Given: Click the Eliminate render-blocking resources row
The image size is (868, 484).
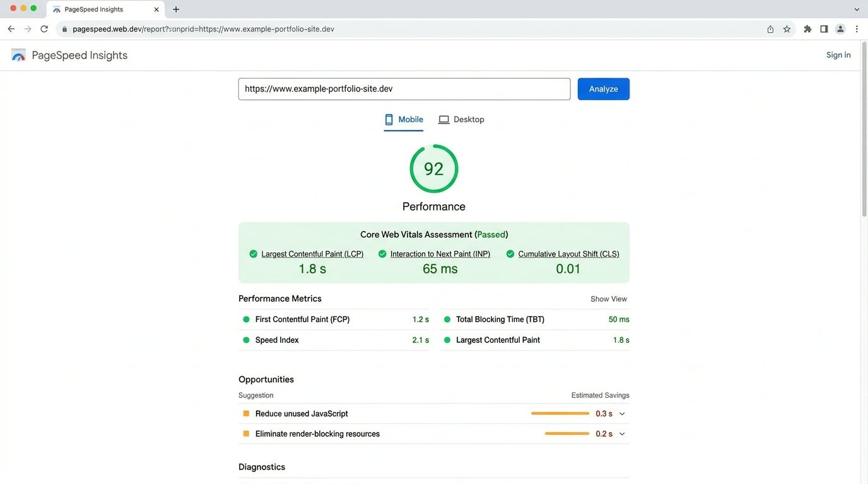Looking at the screenshot, I should point(434,434).
